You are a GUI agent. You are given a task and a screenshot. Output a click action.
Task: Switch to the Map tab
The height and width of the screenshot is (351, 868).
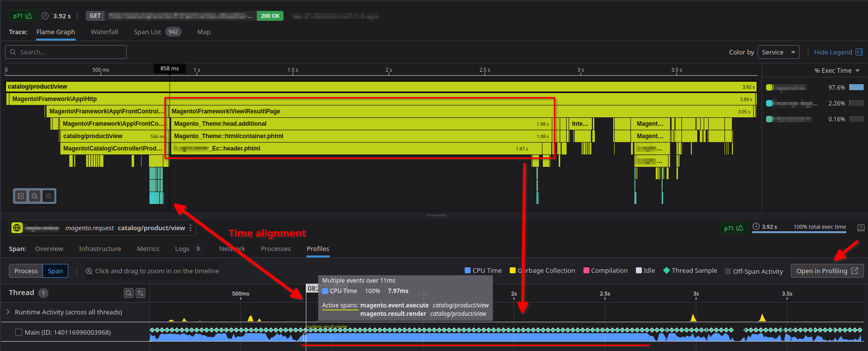[x=204, y=32]
